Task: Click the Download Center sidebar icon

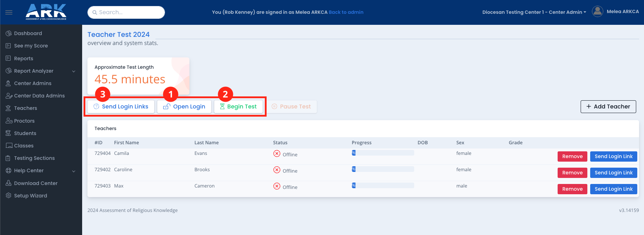Action: (x=8, y=183)
